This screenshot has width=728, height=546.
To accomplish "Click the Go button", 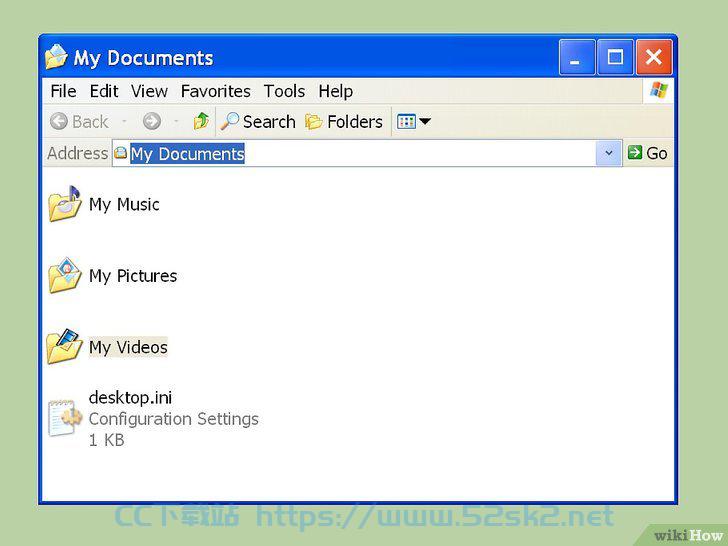I will (x=648, y=153).
